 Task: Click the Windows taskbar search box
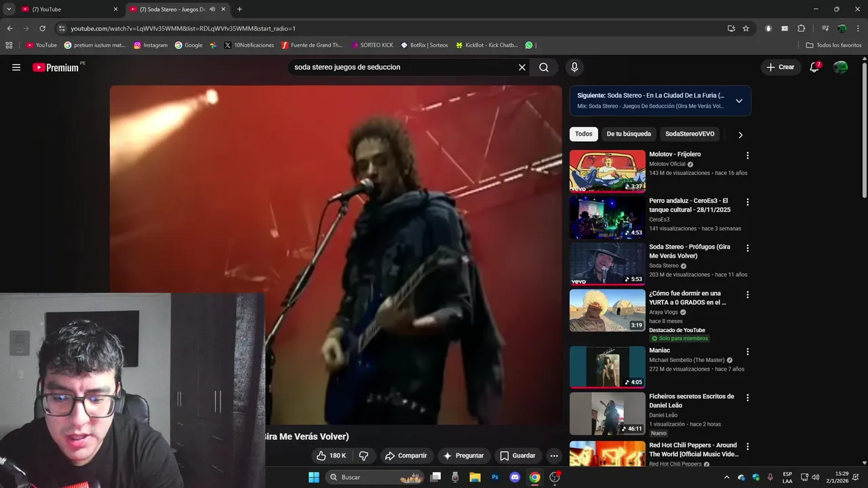(375, 477)
